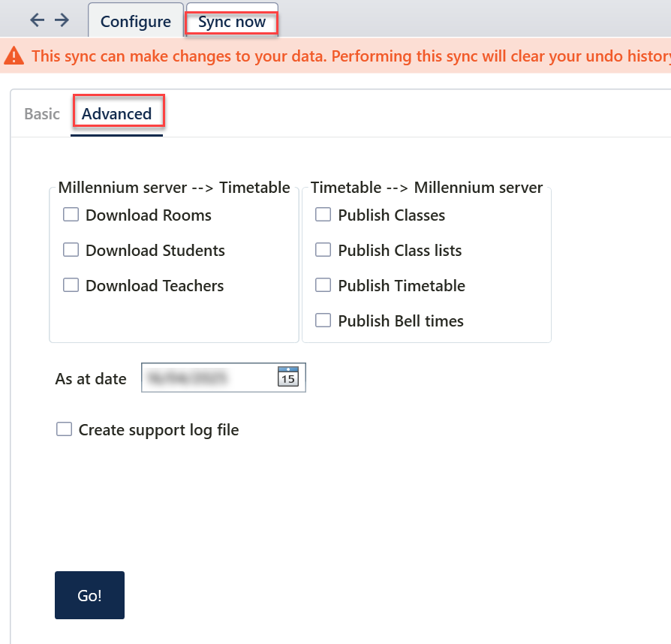Tick the Download Students checkbox
Viewport: 671px width, 644px height.
click(x=71, y=250)
